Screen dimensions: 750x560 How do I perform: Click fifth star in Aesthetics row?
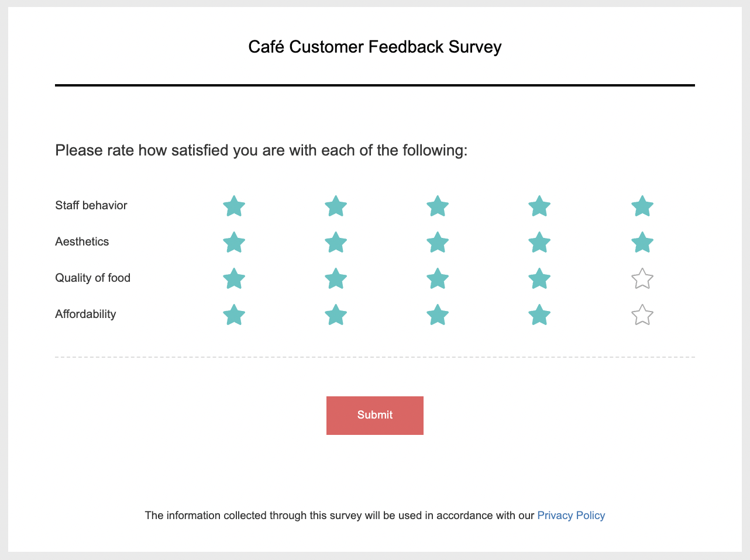642,243
